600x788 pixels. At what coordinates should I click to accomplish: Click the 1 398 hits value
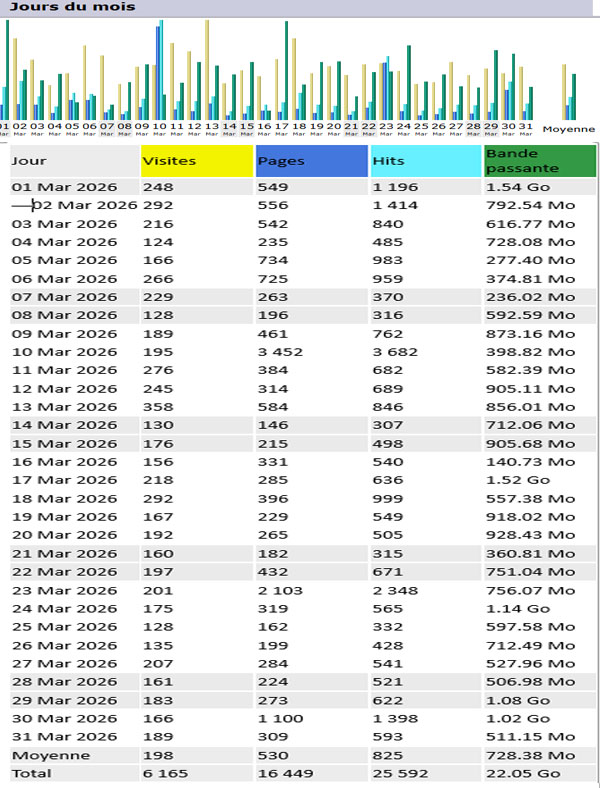[x=395, y=719]
